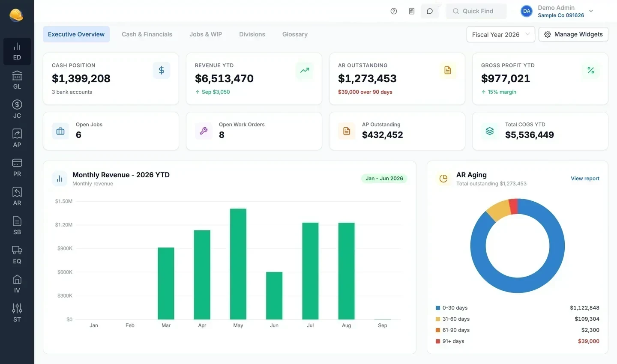Click the Apr revenue bar
617x364 pixels.
click(x=202, y=275)
